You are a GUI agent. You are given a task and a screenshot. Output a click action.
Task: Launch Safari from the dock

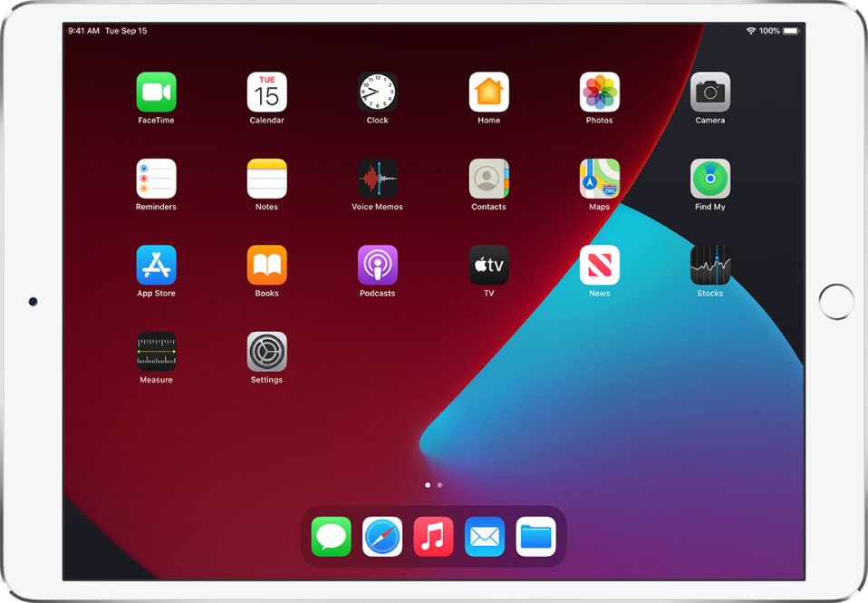(382, 537)
